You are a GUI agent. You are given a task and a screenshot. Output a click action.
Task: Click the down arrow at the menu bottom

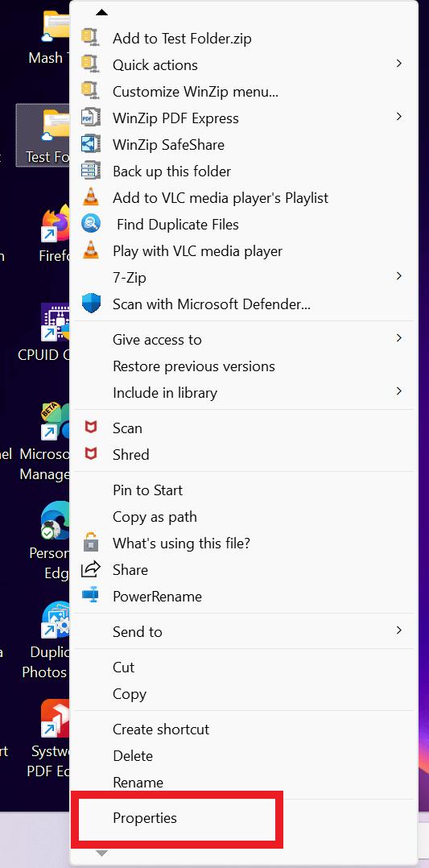(102, 853)
